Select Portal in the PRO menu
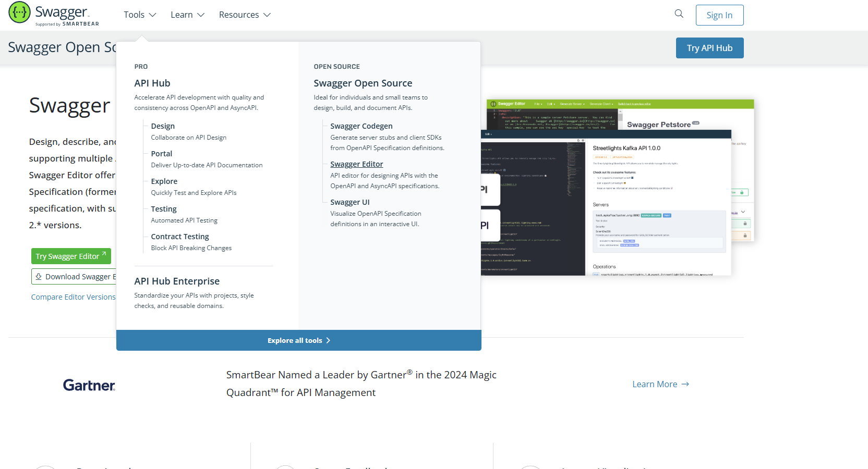868x469 pixels. tap(162, 154)
